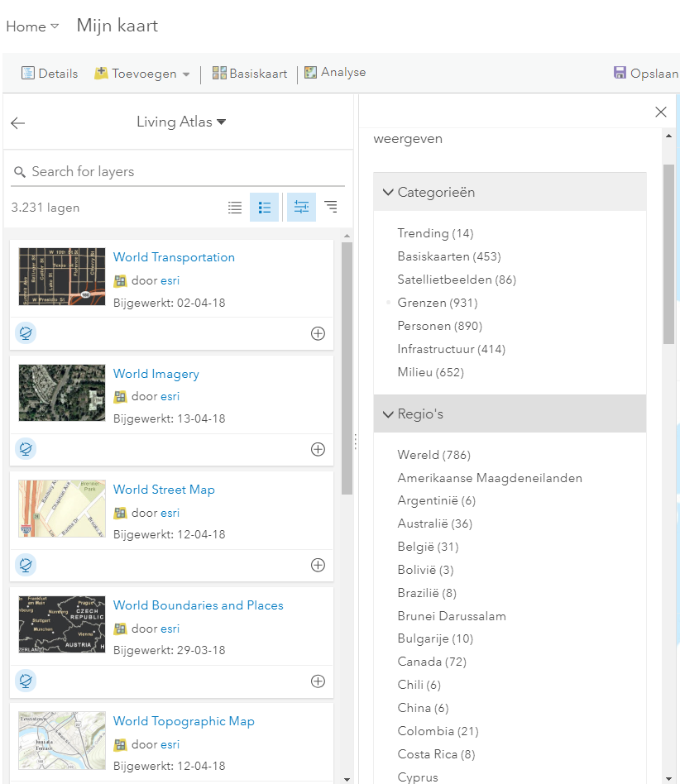Click globe icon under World Street Map
The image size is (680, 784).
point(26,565)
